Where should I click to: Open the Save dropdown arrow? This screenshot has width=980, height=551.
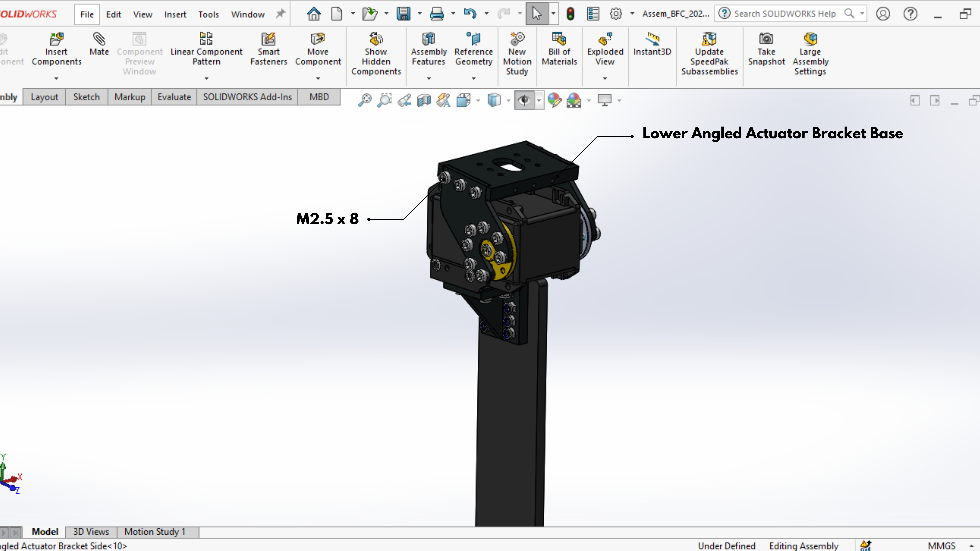click(420, 14)
